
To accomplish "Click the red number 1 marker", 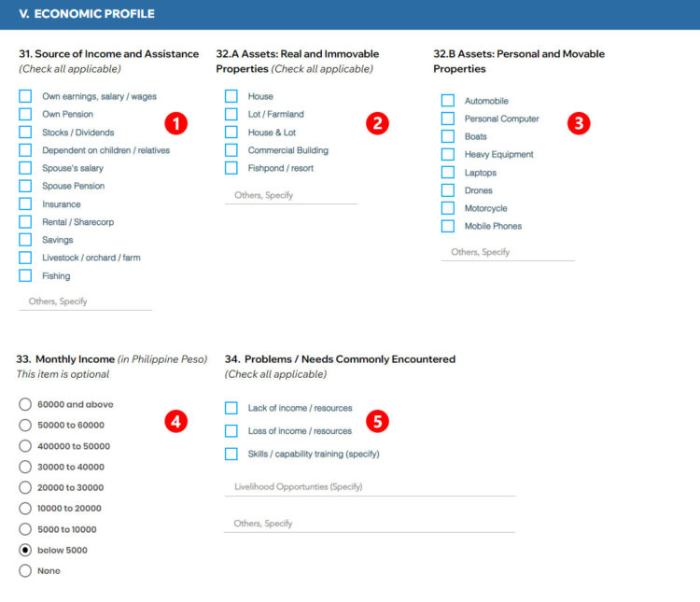I will 175,123.
